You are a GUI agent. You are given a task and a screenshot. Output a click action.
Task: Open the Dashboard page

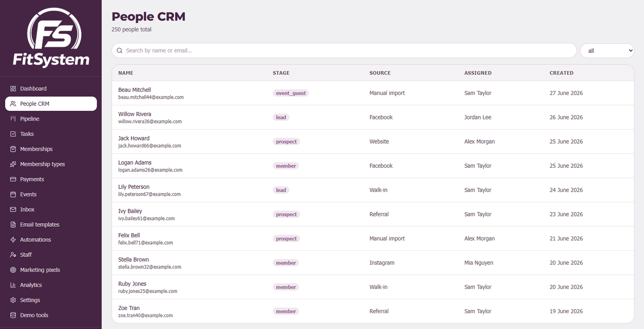pyautogui.click(x=51, y=89)
